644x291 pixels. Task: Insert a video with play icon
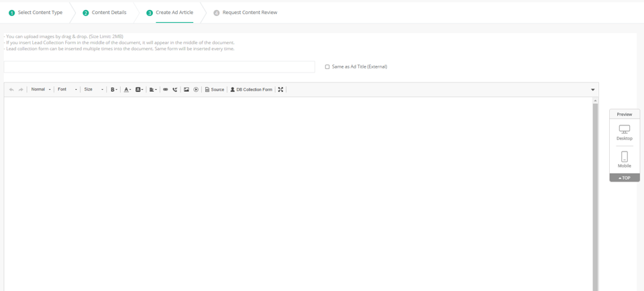click(196, 89)
